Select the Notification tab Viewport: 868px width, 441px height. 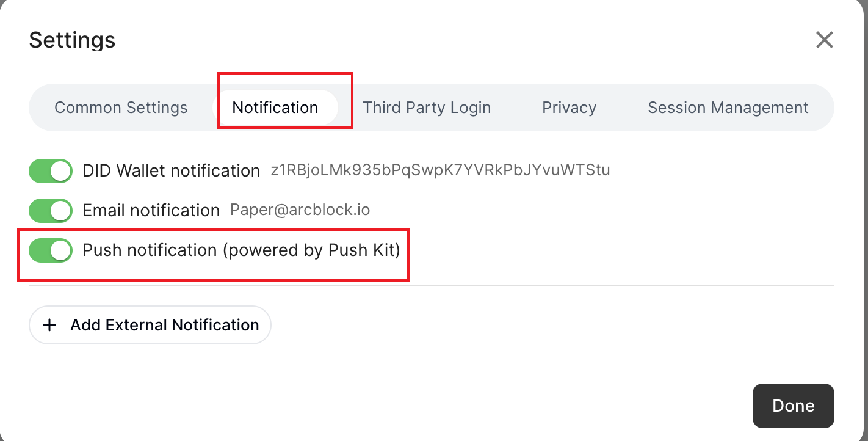pyautogui.click(x=275, y=108)
